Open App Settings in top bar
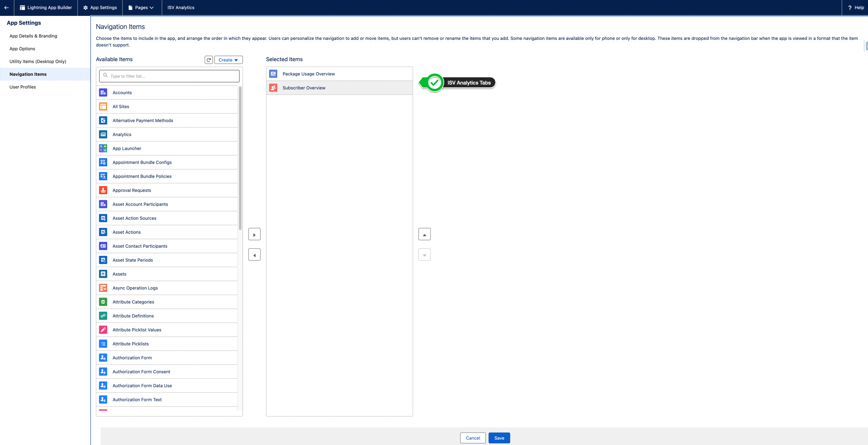The height and width of the screenshot is (445, 868). tap(100, 8)
